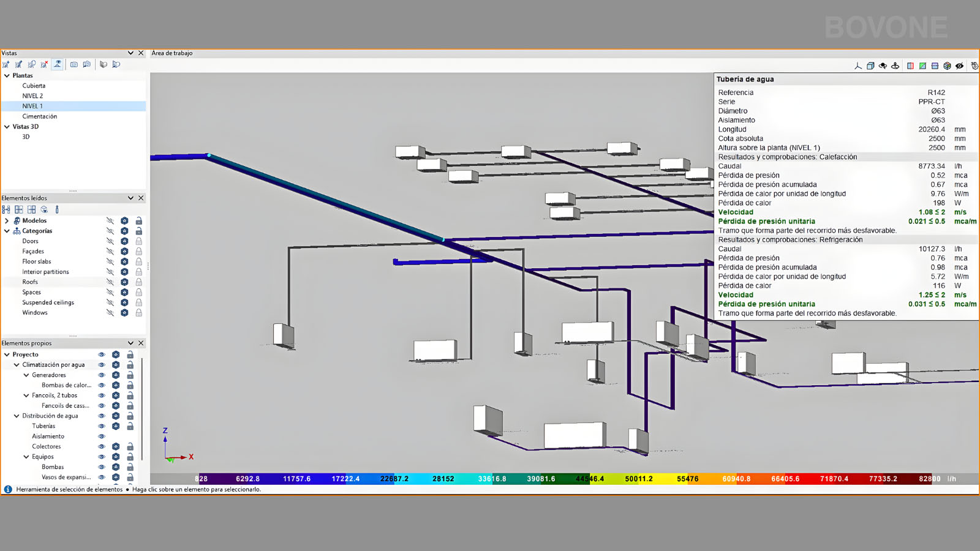Image resolution: width=980 pixels, height=551 pixels.
Task: Click the info icon in Elementos leídos toolbar
Action: coord(57,209)
